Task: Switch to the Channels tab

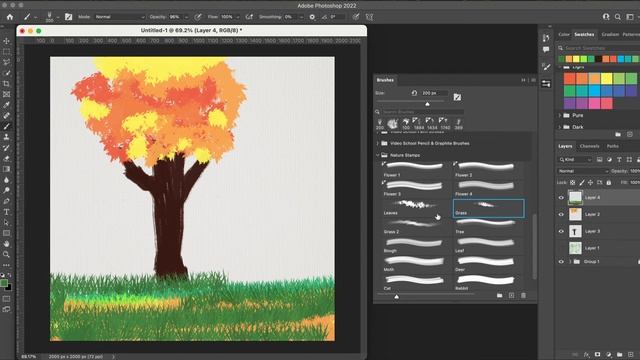Action: [x=589, y=146]
